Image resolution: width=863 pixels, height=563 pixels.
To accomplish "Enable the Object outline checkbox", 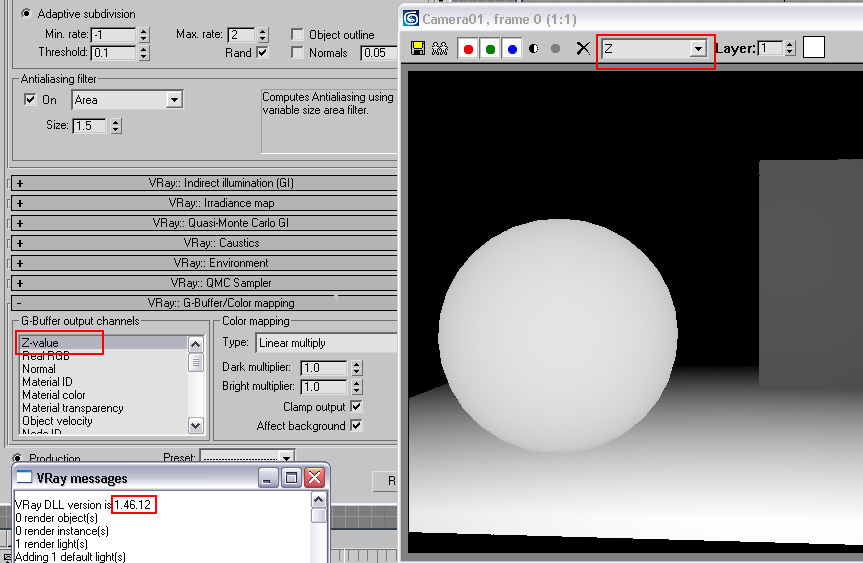I will pos(297,35).
